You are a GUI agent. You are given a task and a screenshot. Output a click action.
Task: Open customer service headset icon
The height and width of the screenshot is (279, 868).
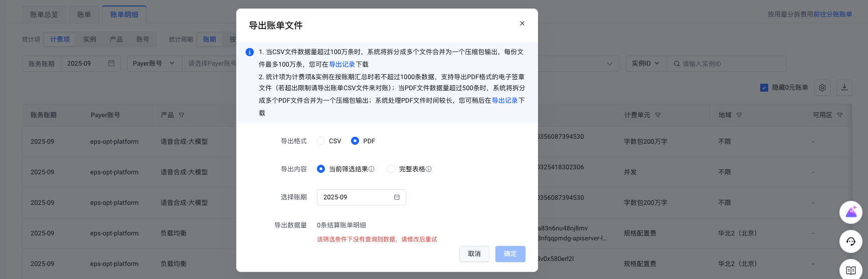tap(851, 241)
